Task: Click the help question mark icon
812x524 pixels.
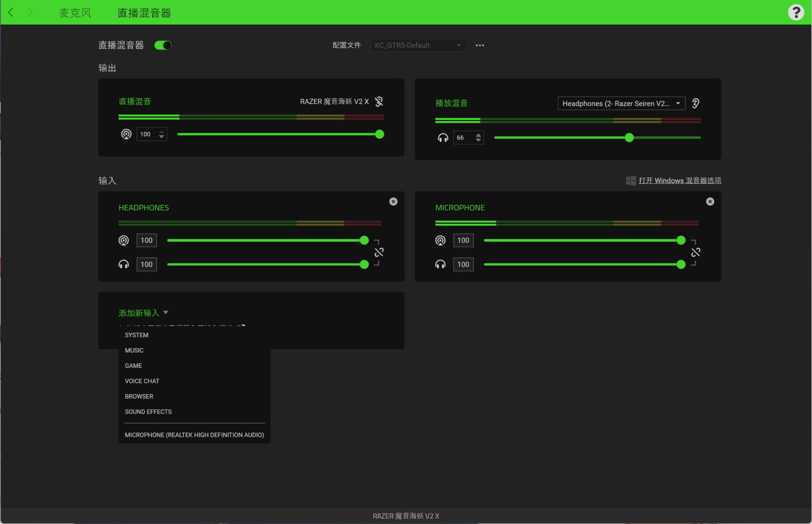Action: tap(796, 12)
